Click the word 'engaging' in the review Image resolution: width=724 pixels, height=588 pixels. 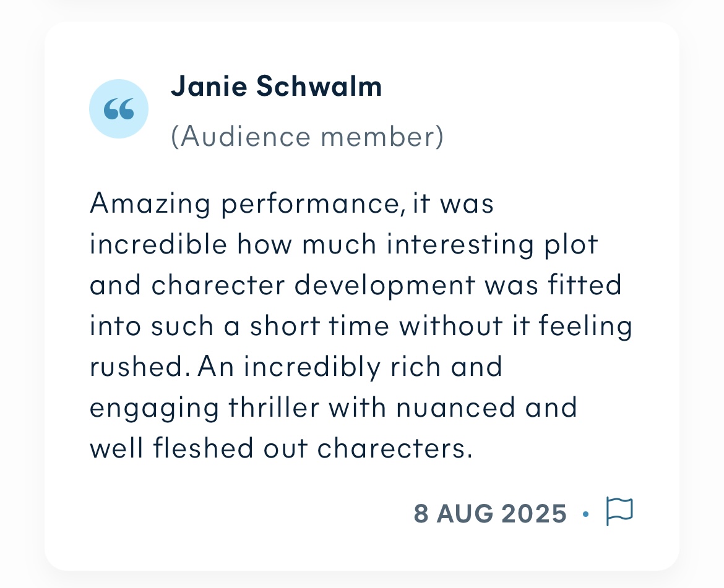click(x=153, y=409)
